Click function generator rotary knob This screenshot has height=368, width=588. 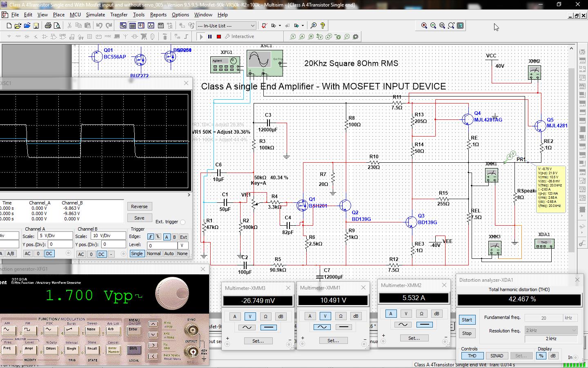click(x=172, y=294)
